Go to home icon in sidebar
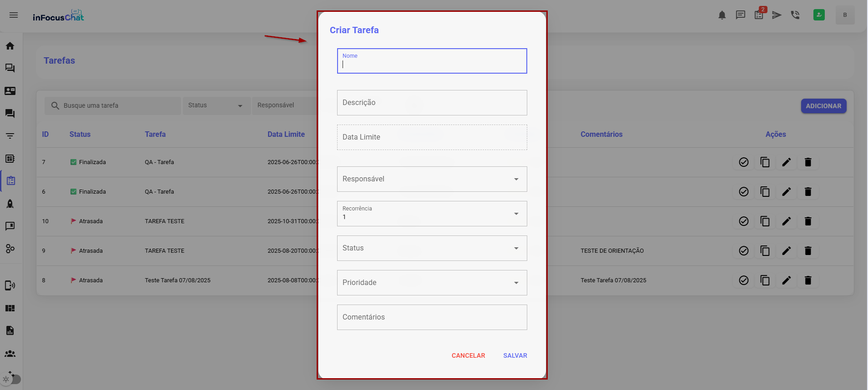The width and height of the screenshot is (868, 390). point(10,46)
